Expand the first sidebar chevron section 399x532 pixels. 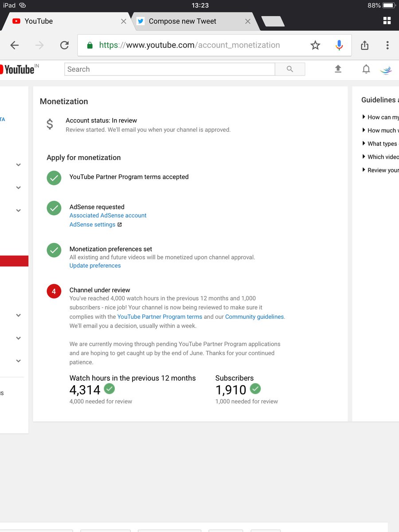pyautogui.click(x=19, y=165)
